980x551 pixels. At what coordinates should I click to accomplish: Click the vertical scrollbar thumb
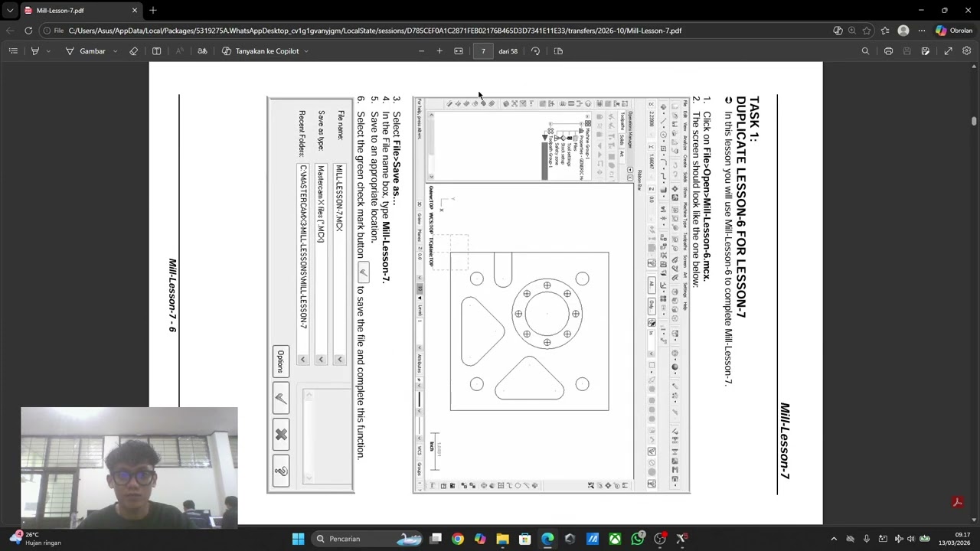974,121
